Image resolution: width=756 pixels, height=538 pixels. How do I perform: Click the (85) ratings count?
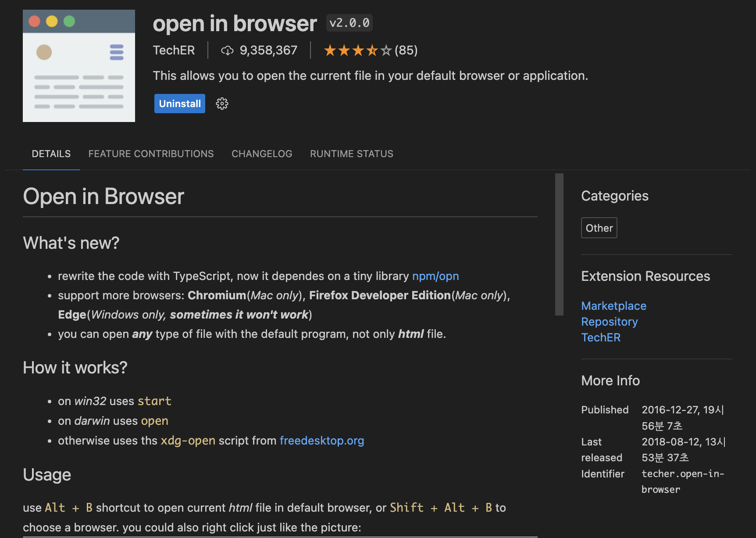tap(406, 50)
